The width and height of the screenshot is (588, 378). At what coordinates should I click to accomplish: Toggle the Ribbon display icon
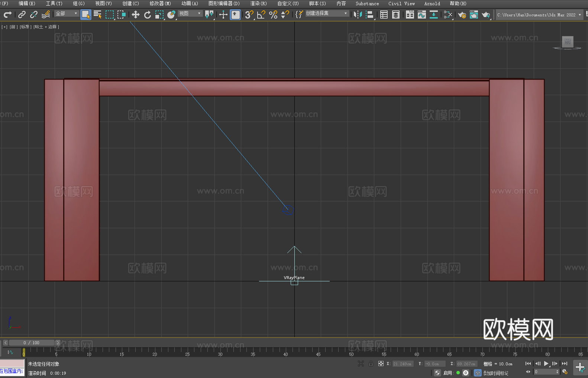tap(410, 14)
